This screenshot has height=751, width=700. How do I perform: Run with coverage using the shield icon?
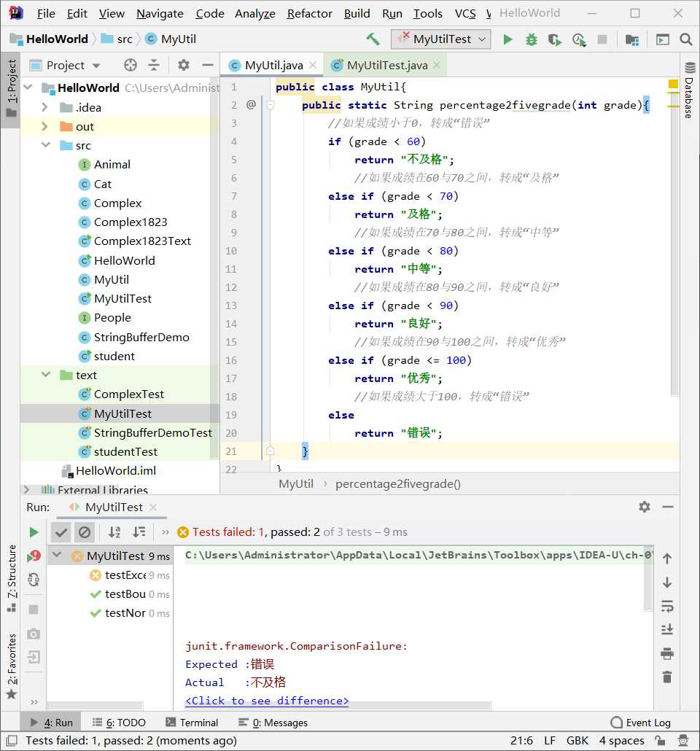pos(555,39)
